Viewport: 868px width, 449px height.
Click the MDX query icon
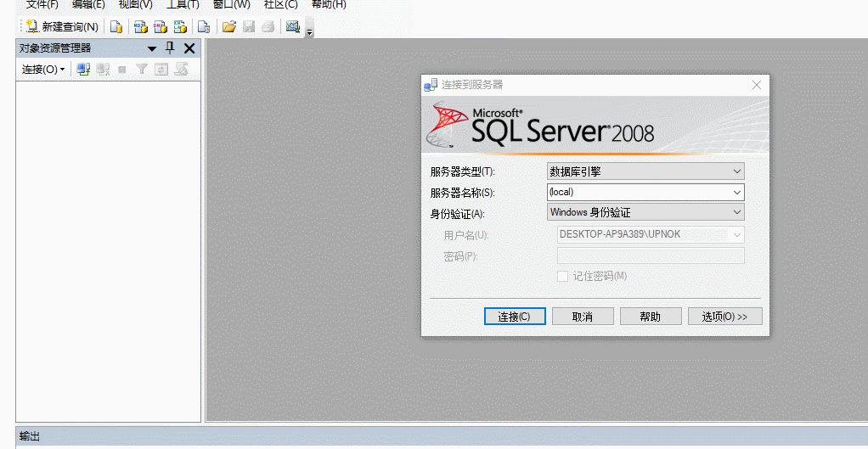click(x=141, y=26)
